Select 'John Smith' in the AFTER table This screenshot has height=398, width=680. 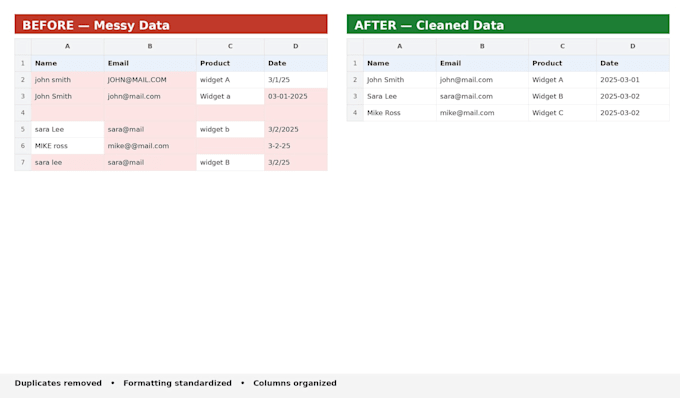point(400,80)
